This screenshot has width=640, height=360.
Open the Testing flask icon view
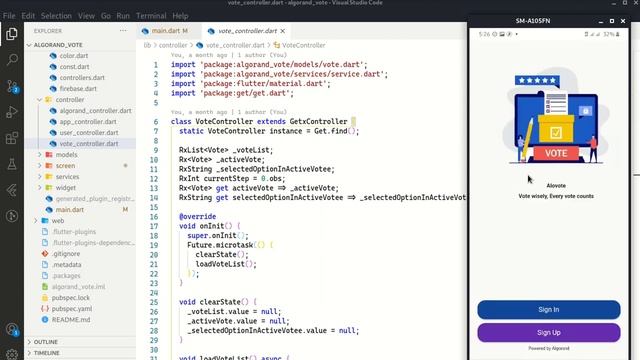click(x=12, y=164)
